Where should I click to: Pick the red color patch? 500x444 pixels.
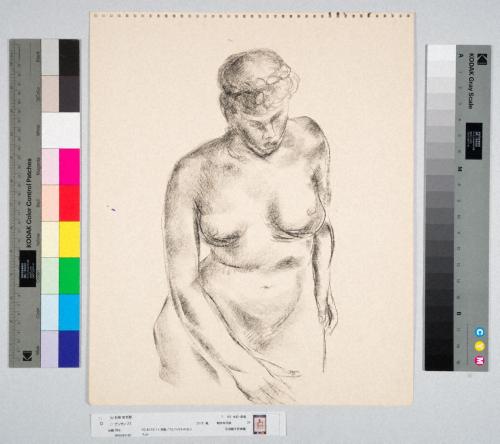[69, 203]
